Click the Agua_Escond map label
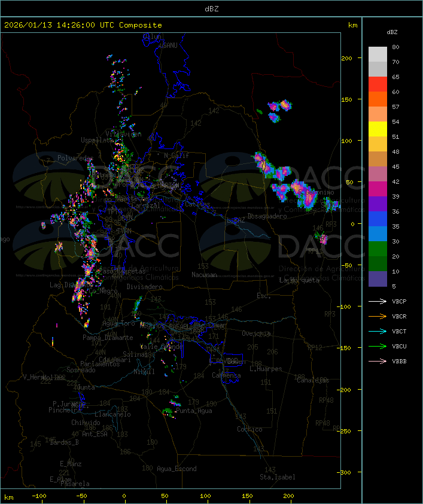Viewport: 423px width, 504px height. pyautogui.click(x=176, y=469)
